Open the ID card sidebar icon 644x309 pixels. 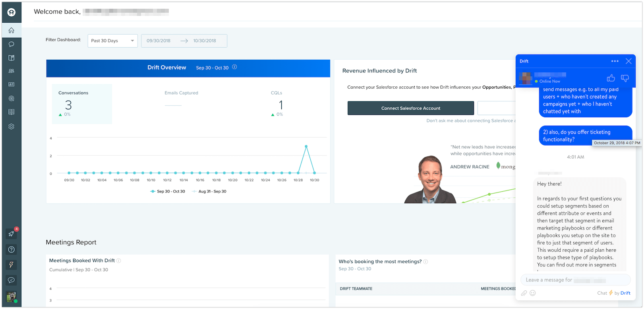pyautogui.click(x=12, y=84)
